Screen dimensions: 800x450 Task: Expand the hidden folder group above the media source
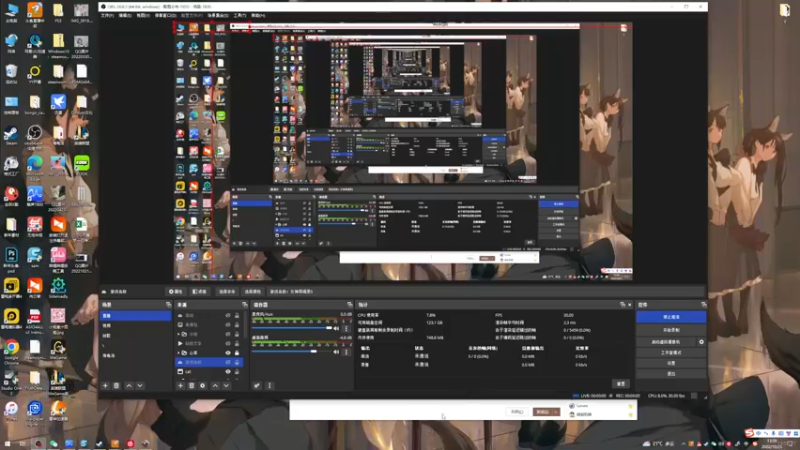[x=179, y=334]
